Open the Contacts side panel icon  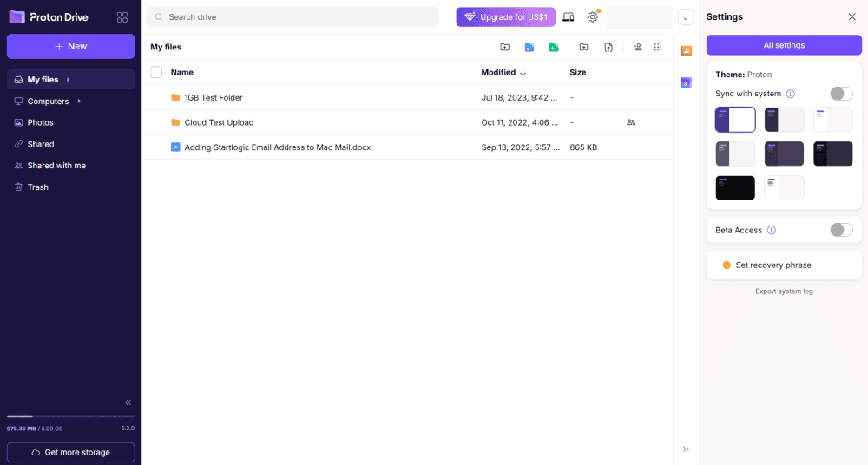686,51
